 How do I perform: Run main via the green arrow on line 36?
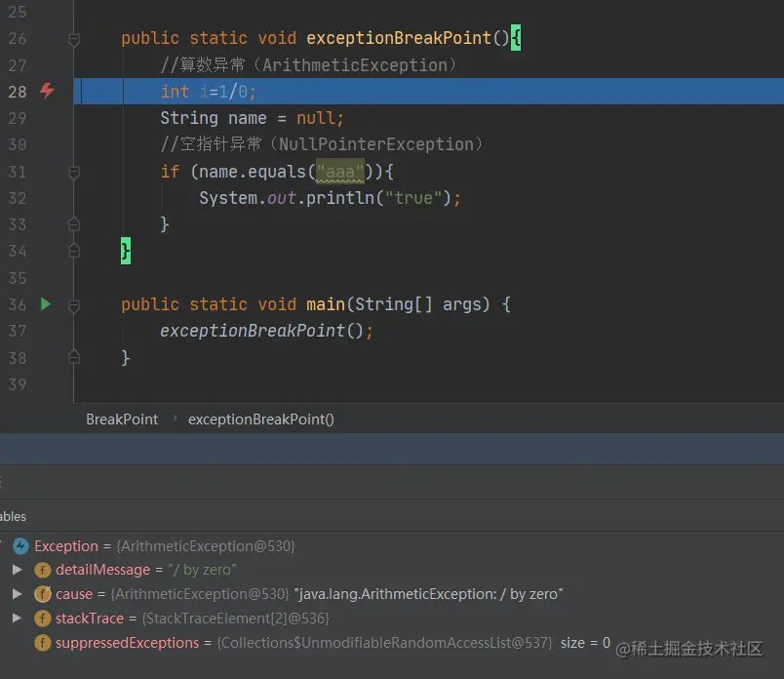point(46,303)
